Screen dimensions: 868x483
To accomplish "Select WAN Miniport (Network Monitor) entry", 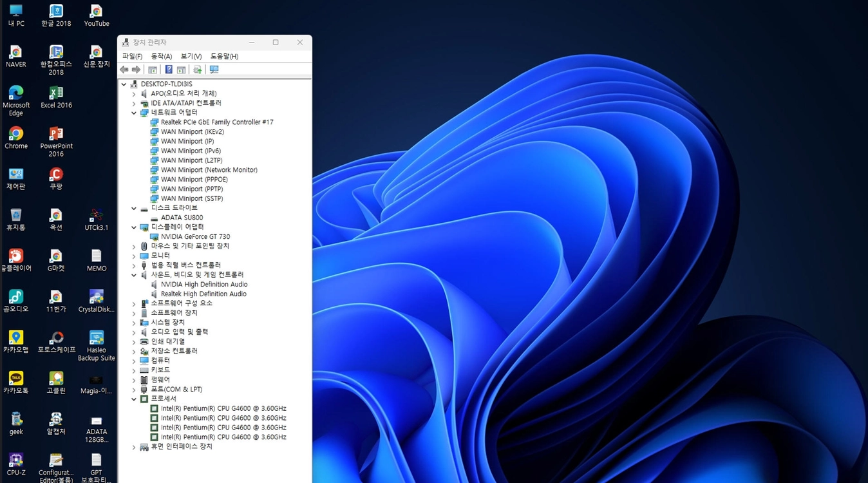I will pos(209,170).
